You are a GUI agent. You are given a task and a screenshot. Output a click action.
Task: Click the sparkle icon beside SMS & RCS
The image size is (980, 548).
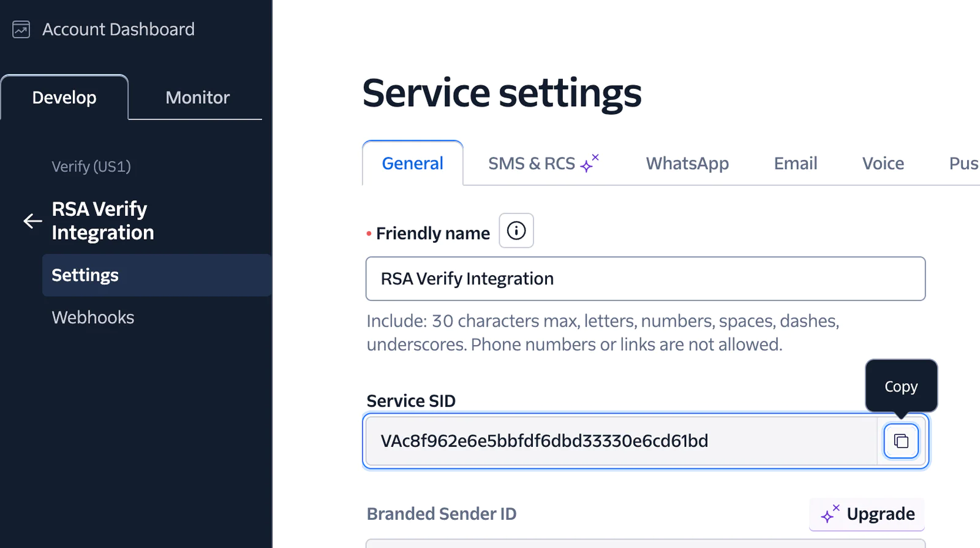coord(590,163)
